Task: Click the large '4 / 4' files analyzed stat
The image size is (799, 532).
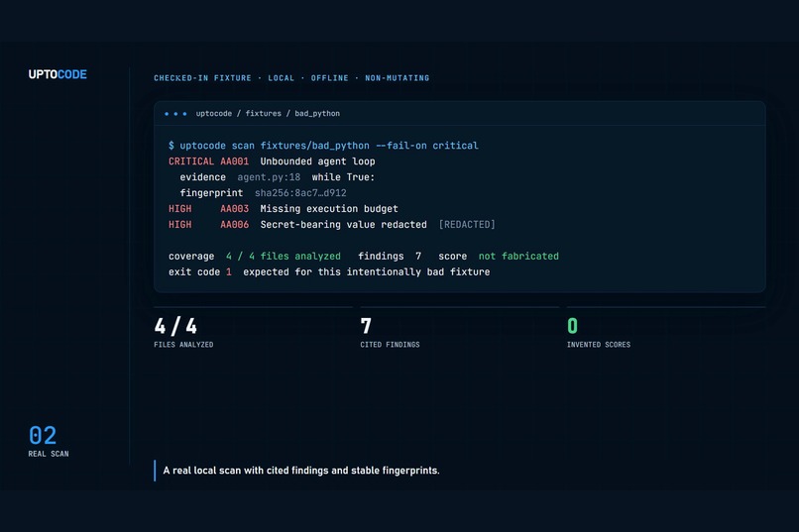Action: pyautogui.click(x=175, y=326)
